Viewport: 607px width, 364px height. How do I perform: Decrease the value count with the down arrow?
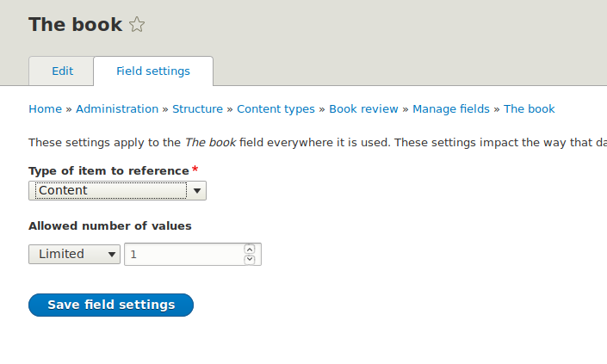point(250,259)
